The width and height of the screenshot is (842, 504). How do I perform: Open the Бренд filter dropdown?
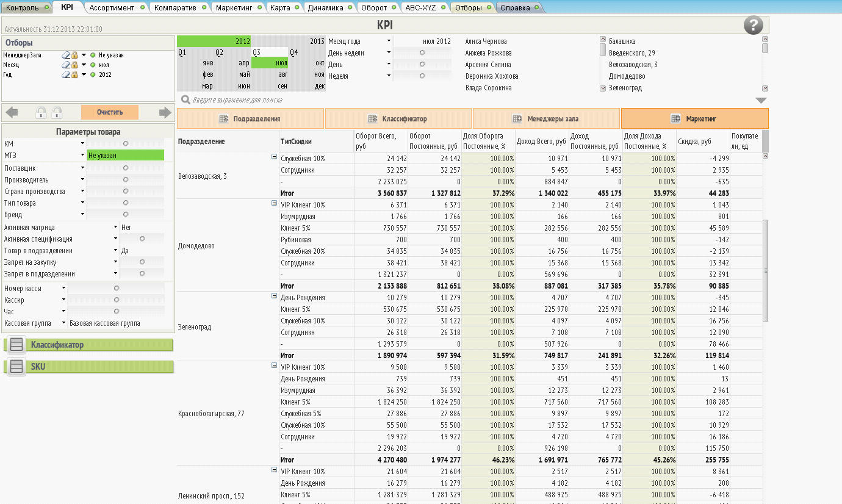(82, 215)
